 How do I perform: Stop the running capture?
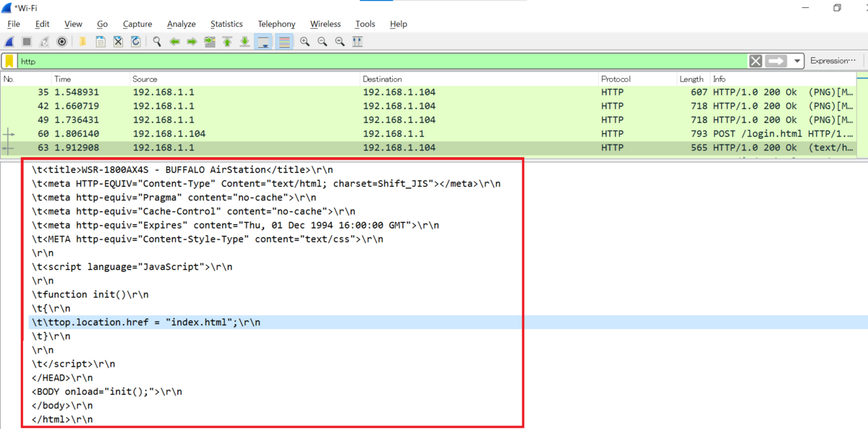pyautogui.click(x=27, y=42)
